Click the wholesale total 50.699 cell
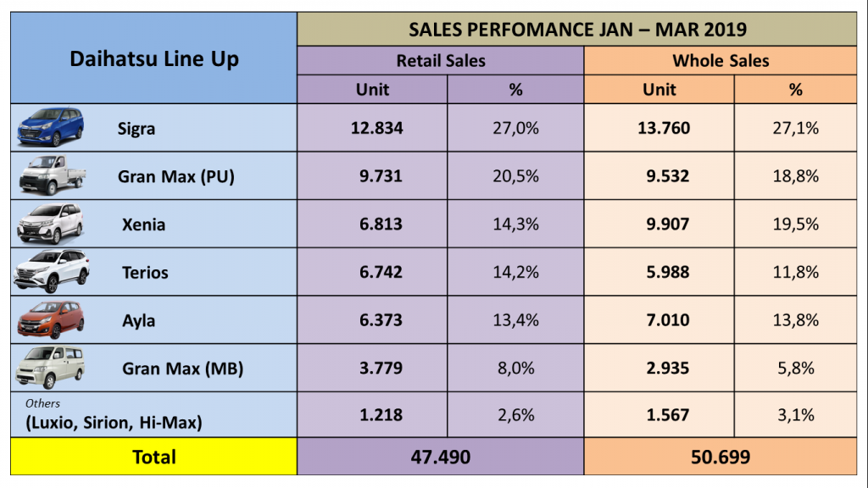Viewport: 868px width, 488px height. pyautogui.click(x=721, y=457)
